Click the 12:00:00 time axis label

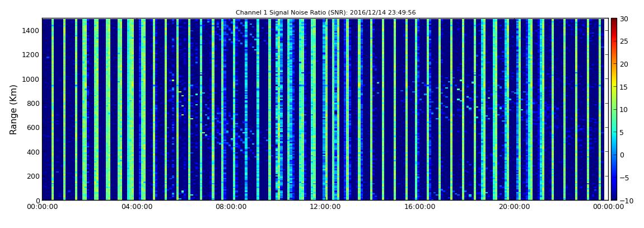[325, 207]
